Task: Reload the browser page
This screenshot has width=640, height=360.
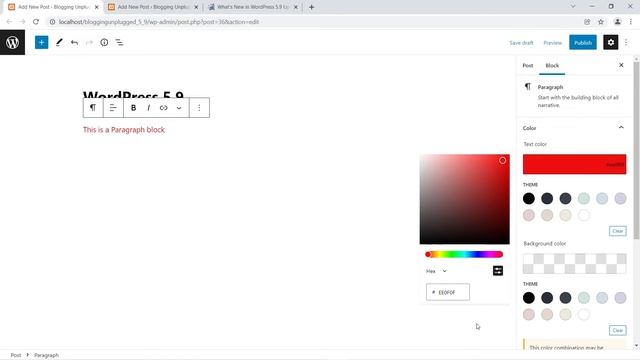Action: 36,22
